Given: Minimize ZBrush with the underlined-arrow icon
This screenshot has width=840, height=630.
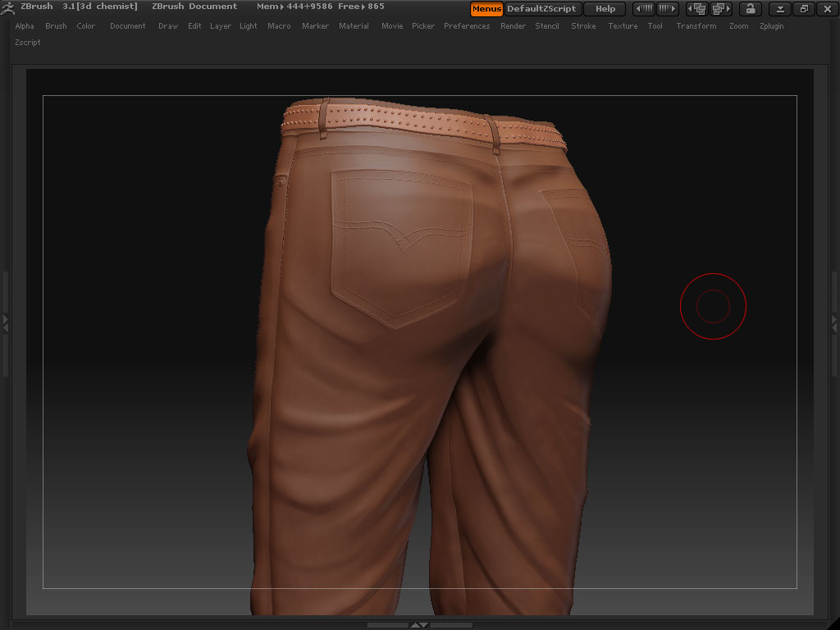Looking at the screenshot, I should 781,8.
